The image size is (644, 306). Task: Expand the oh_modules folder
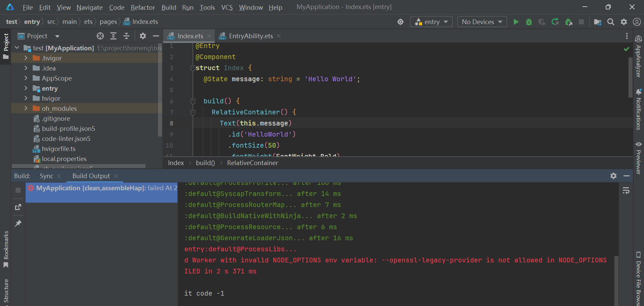26,108
